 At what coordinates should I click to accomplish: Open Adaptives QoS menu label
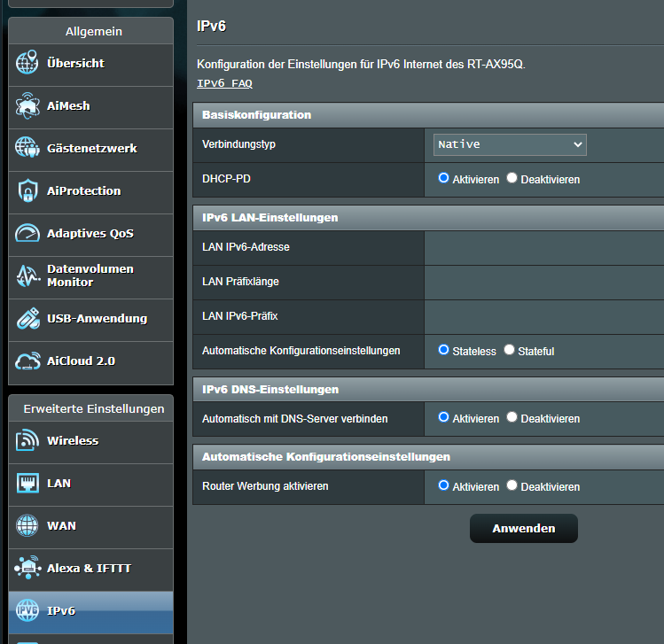point(90,234)
